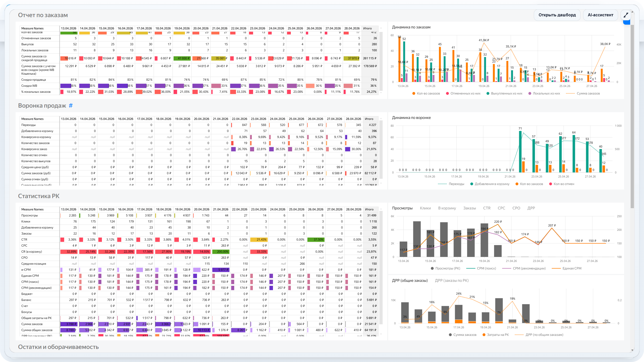Click the orange Затраты на РК legend dot
Screen dimensions: 644x362
(484, 335)
